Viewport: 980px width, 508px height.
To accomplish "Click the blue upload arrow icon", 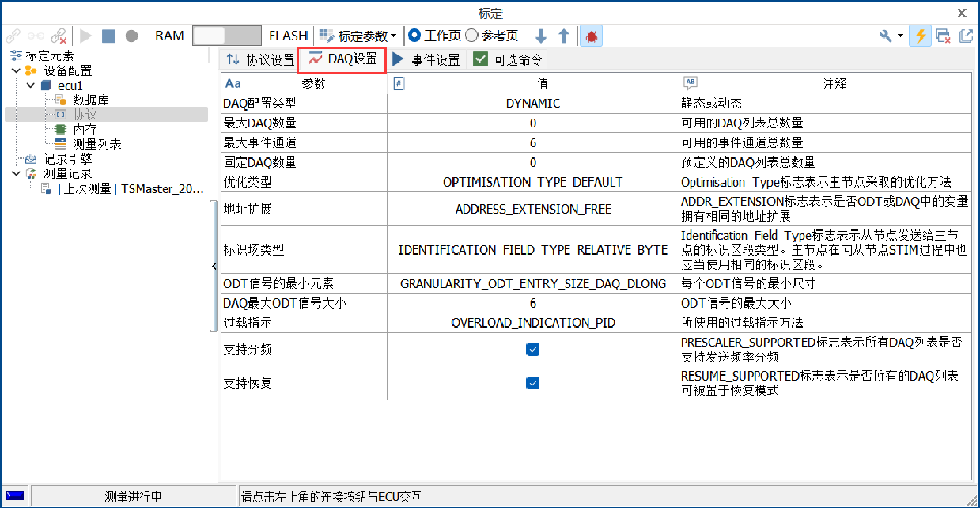I will 564,36.
